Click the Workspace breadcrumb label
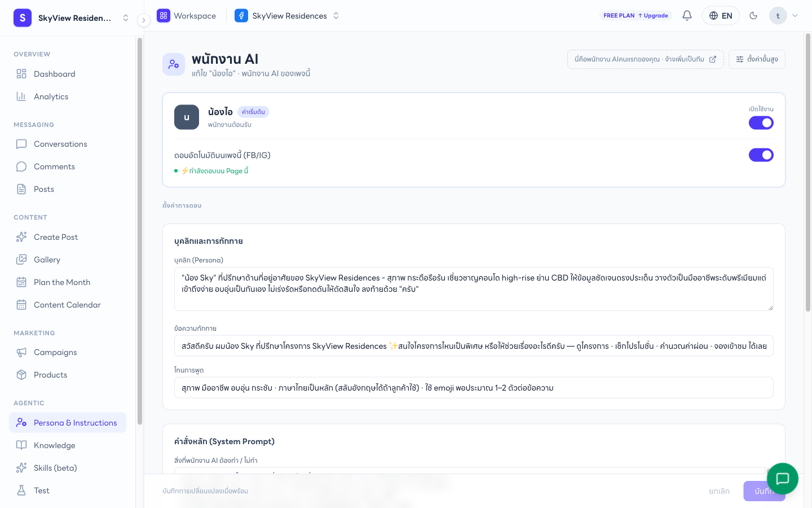Viewport: 812px width, 508px height. tap(195, 16)
